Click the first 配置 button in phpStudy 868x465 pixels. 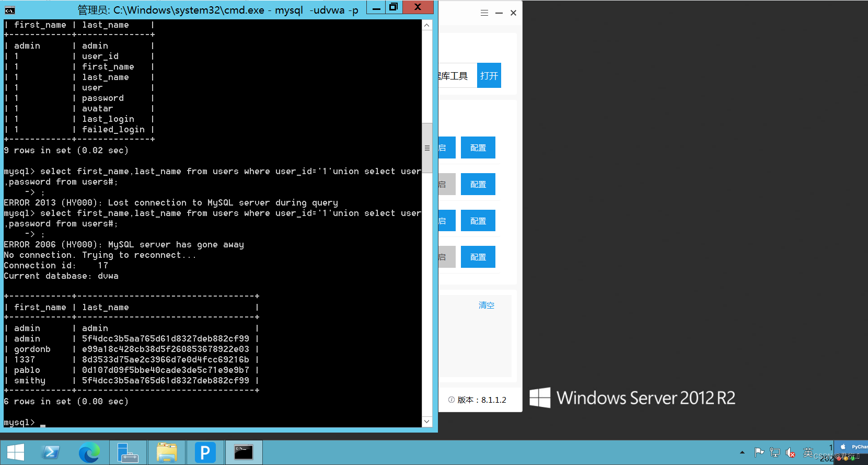[478, 148]
